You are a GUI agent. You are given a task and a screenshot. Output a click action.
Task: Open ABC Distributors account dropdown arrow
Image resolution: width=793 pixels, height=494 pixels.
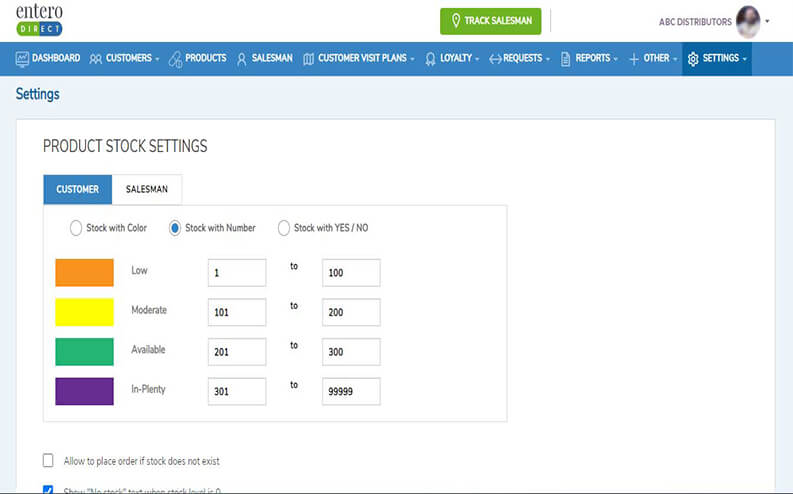click(x=767, y=21)
